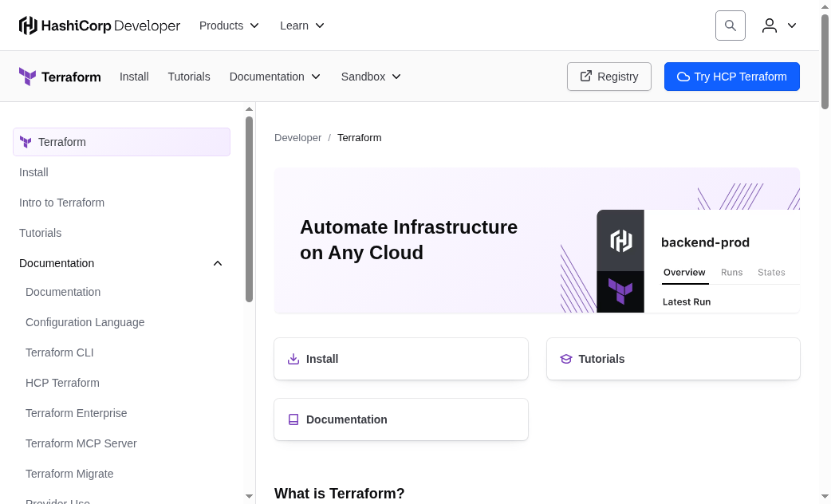Click the HashiCorp Developer logo
831x504 pixels.
[x=99, y=26]
